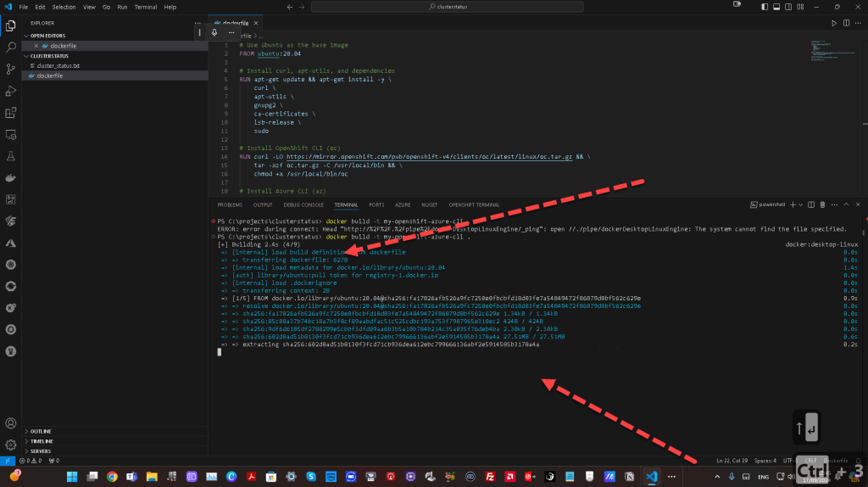Open the Explorer view in activity bar
Screen dimensions: 868x487
(x=10, y=25)
